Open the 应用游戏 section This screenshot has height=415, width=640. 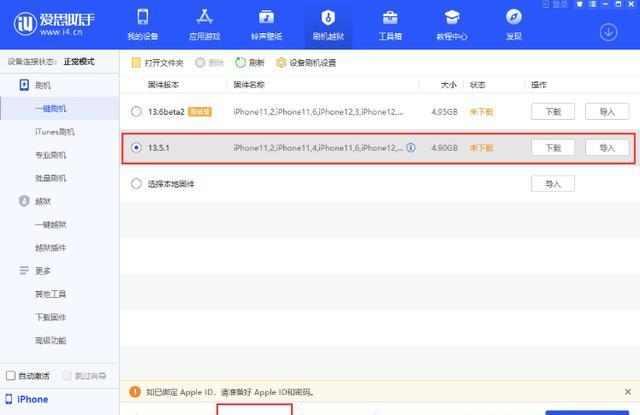pyautogui.click(x=204, y=24)
